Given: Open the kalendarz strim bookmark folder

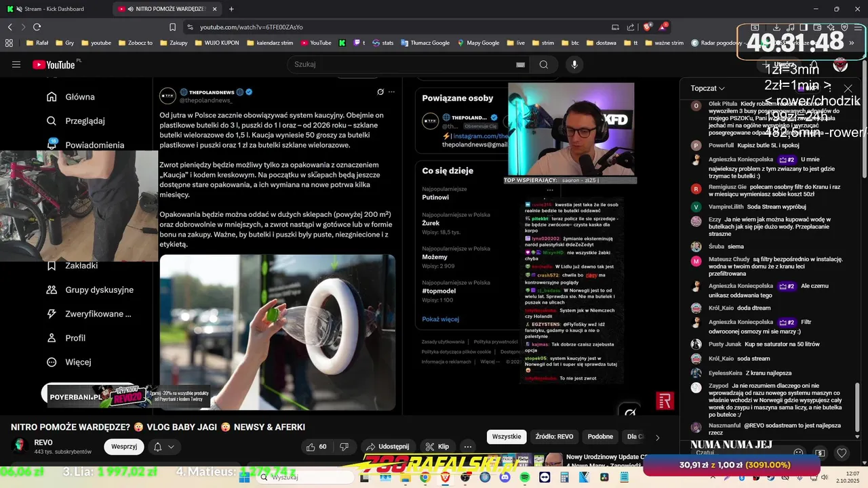Looking at the screenshot, I should [270, 43].
